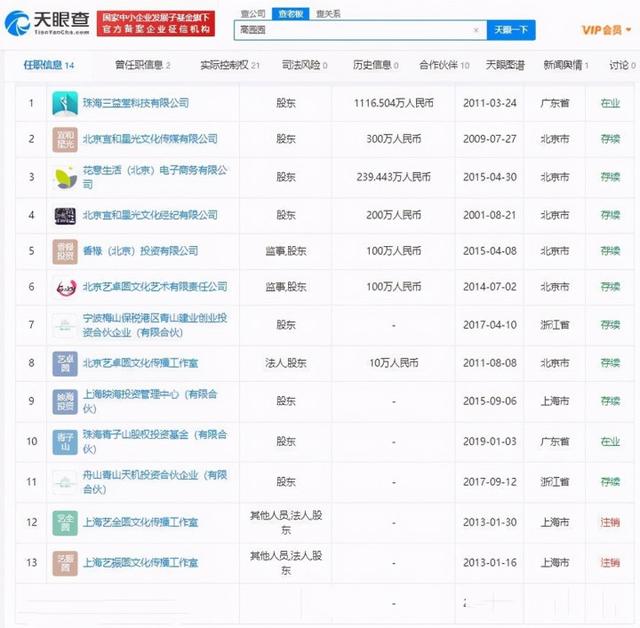Click the red official credit agency banner
This screenshot has height=628, width=640.
point(156,23)
